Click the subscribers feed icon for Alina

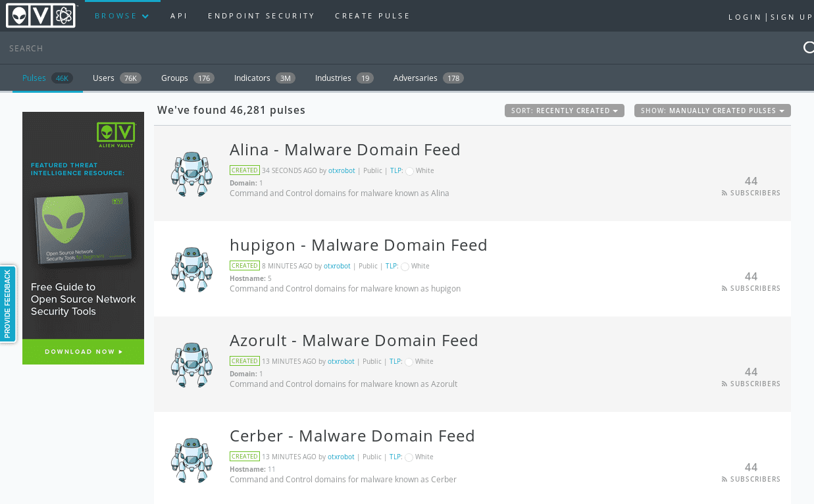[x=725, y=193]
